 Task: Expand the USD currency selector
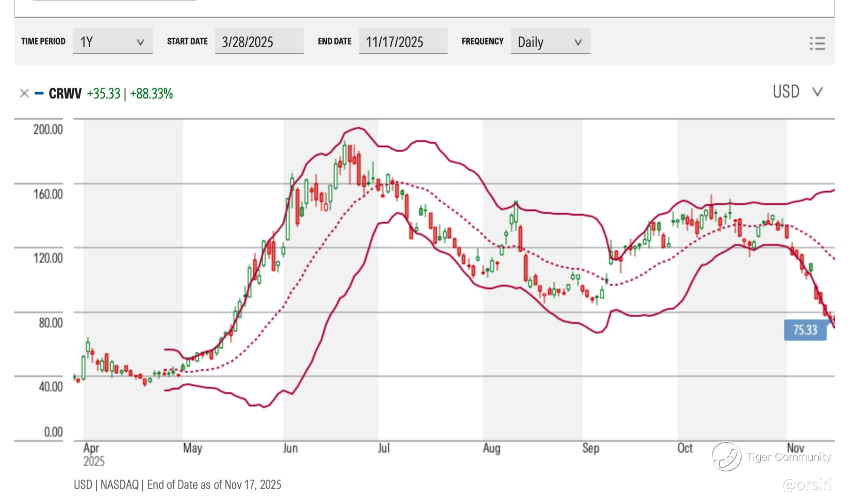point(797,92)
